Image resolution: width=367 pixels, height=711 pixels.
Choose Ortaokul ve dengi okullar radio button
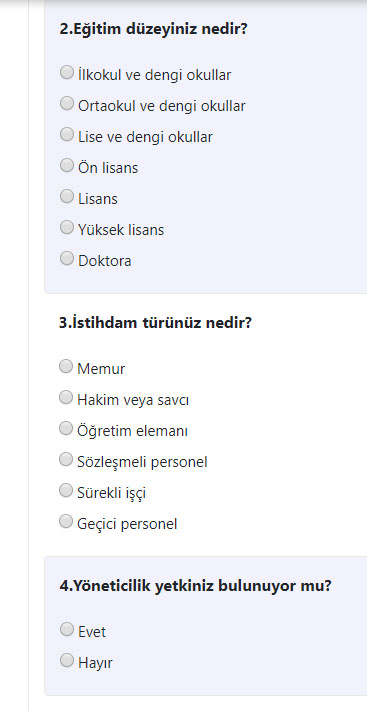click(x=67, y=104)
